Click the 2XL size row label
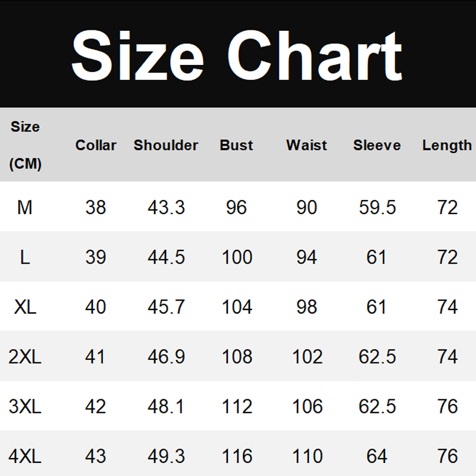 point(25,357)
